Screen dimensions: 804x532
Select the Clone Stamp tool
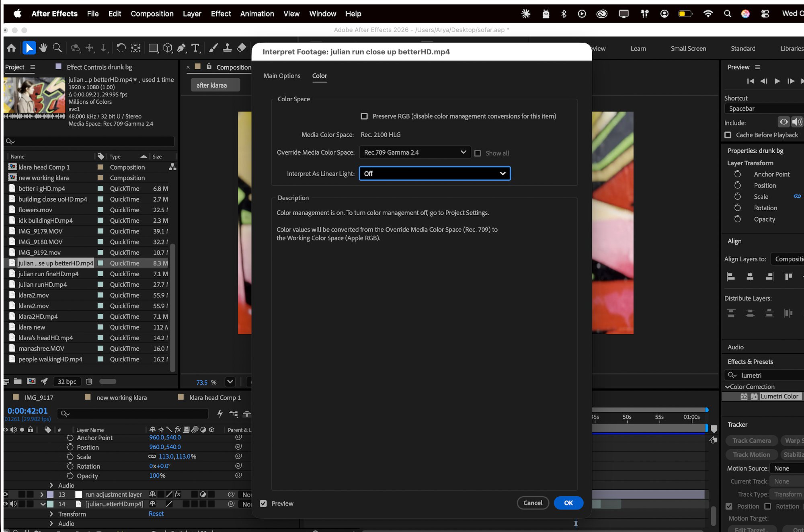point(227,48)
